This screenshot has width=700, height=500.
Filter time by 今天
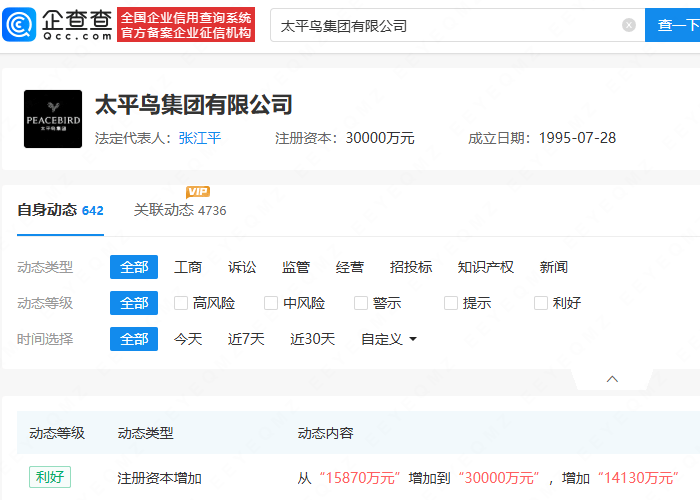coord(188,339)
